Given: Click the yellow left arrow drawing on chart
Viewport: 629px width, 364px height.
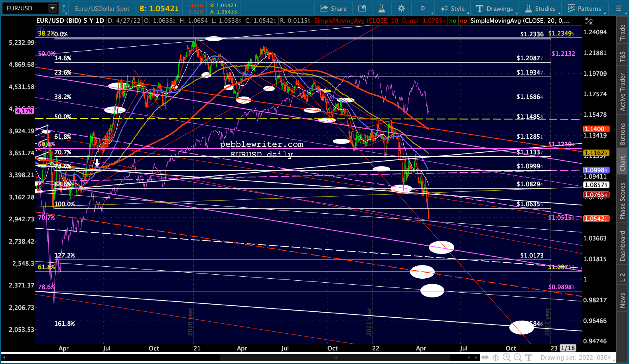Looking at the screenshot, I should tap(327, 91).
